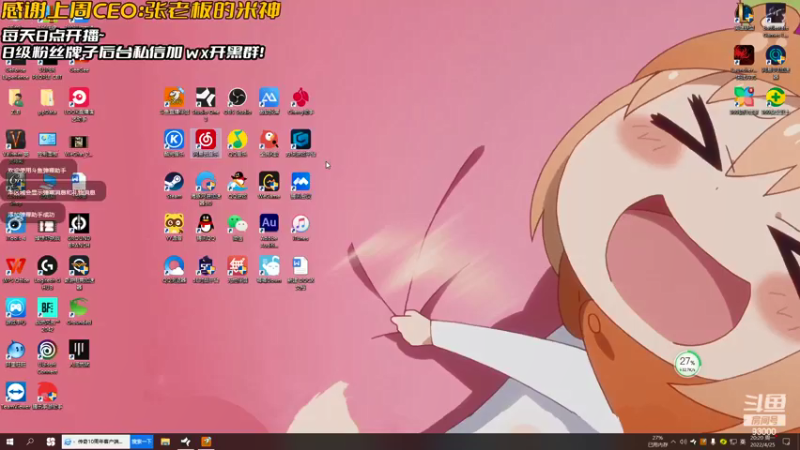
Task: Show hidden tray icons chevron
Action: [673, 442]
